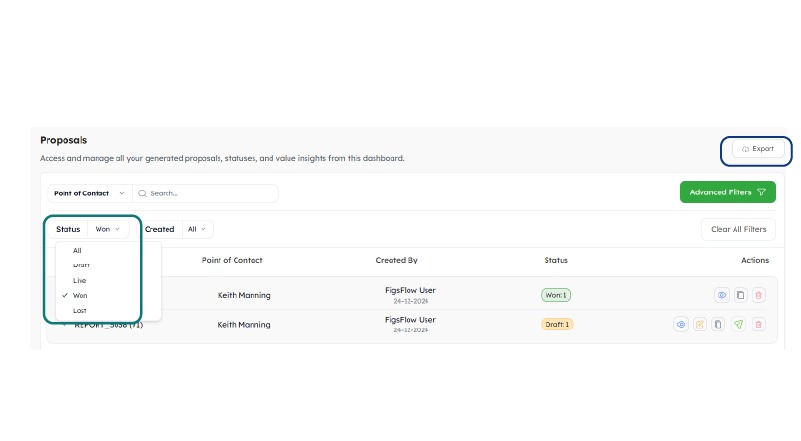Click the Draft:1 status badge
Viewport: 801px width, 441px height.
click(x=557, y=324)
